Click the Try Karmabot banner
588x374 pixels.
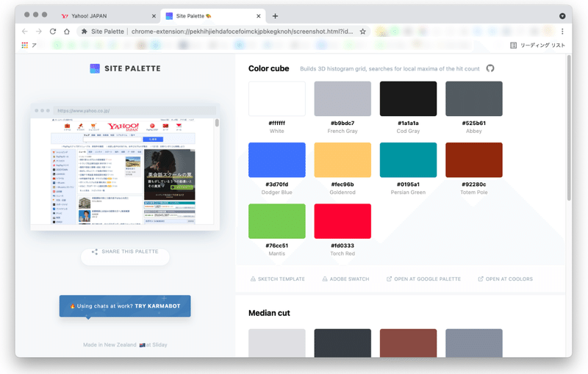[125, 306]
